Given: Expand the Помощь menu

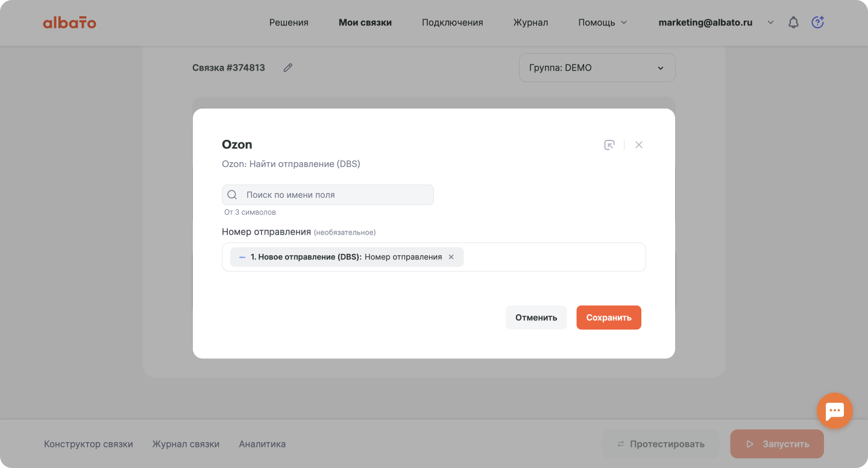Looking at the screenshot, I should coord(603,22).
